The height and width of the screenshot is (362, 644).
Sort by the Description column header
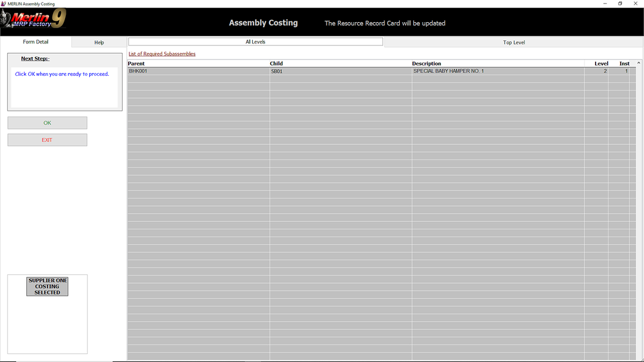click(x=427, y=64)
